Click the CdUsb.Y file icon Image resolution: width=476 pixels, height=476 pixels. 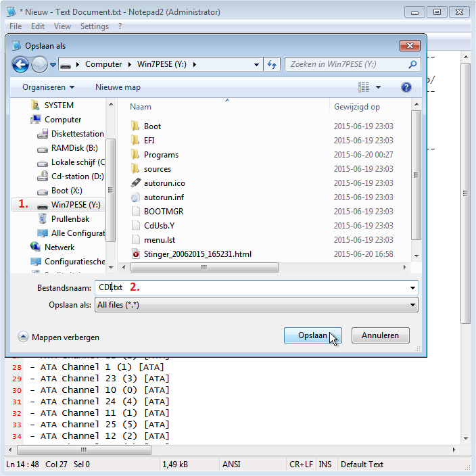tap(136, 226)
